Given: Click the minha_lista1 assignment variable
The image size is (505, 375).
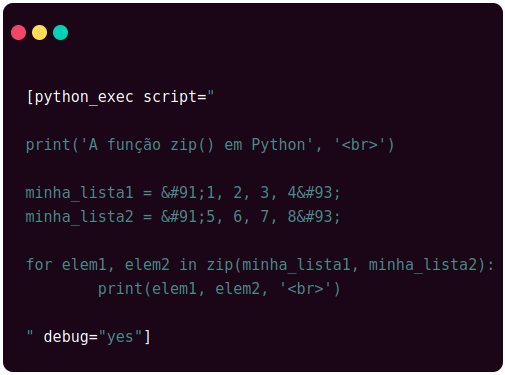Looking at the screenshot, I should [80, 193].
